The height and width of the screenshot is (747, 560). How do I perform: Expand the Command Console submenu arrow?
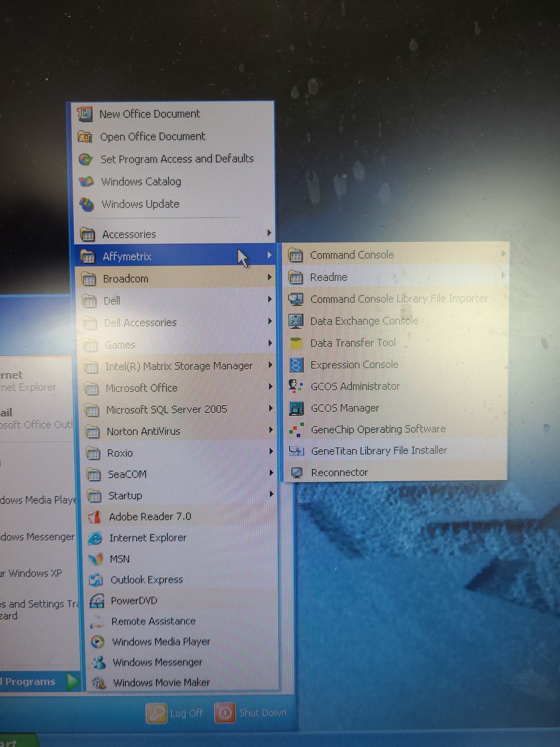coord(503,254)
